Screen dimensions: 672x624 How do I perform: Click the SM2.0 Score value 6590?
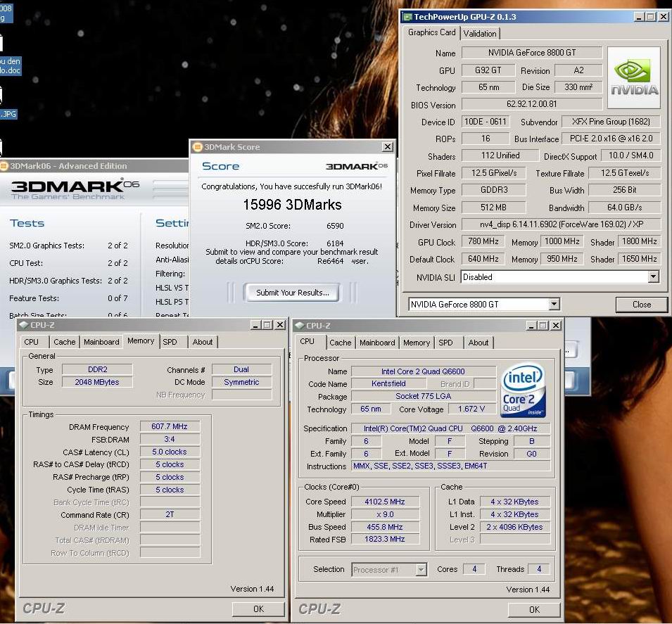coord(335,226)
